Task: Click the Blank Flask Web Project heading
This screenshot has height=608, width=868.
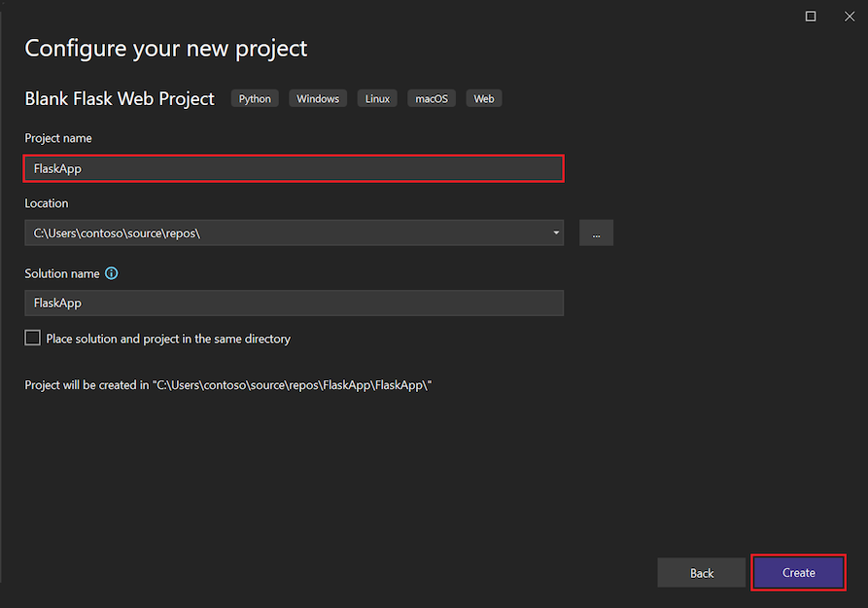Action: coord(120,98)
